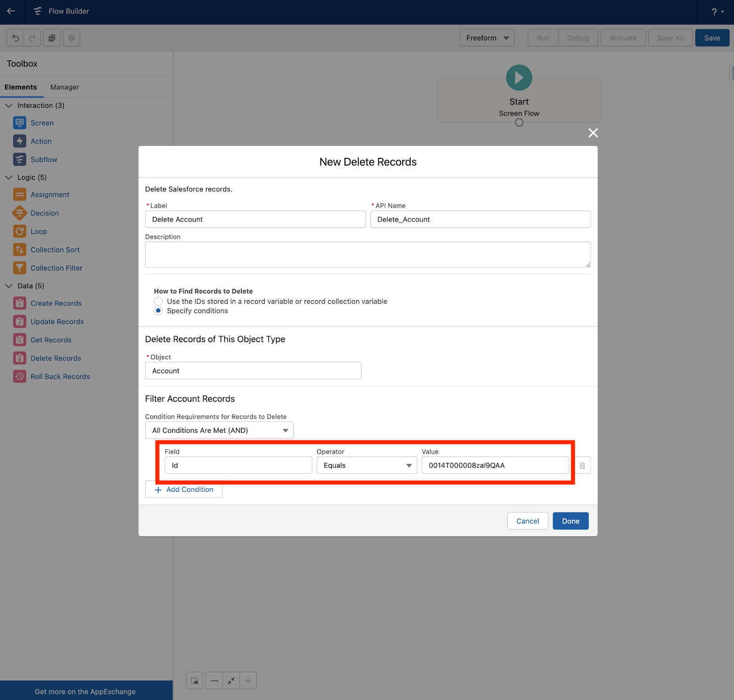Click inside the Description text area
734x700 pixels.
367,254
